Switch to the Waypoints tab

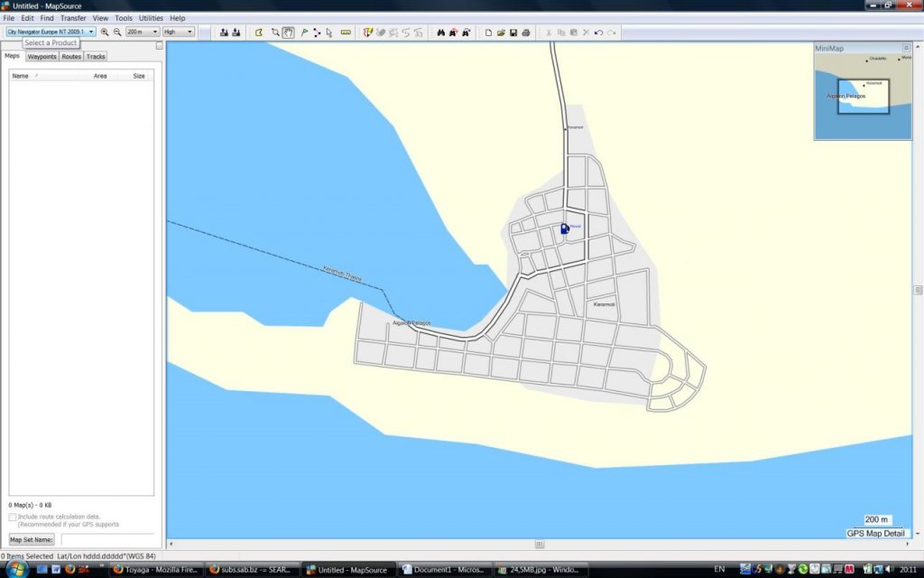pos(42,56)
